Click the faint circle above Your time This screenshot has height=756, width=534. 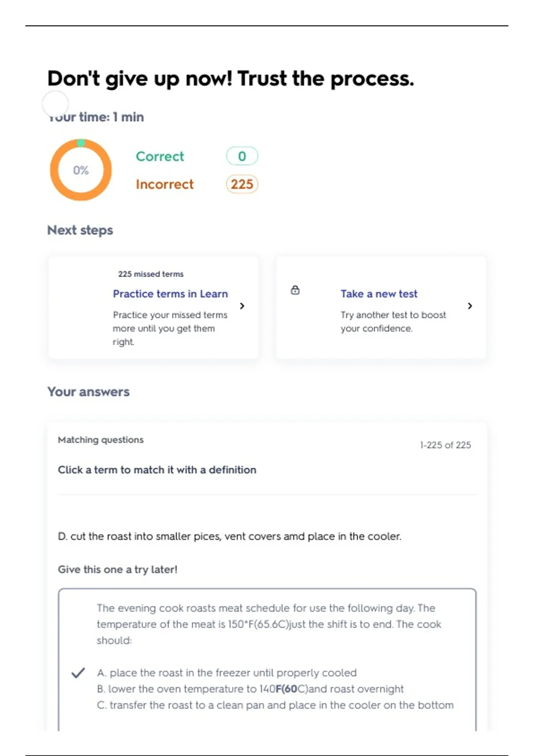point(55,104)
